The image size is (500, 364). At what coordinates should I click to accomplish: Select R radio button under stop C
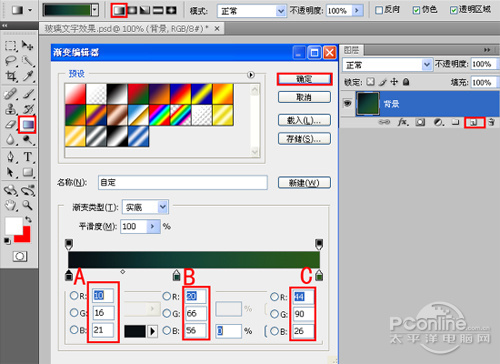(274, 296)
